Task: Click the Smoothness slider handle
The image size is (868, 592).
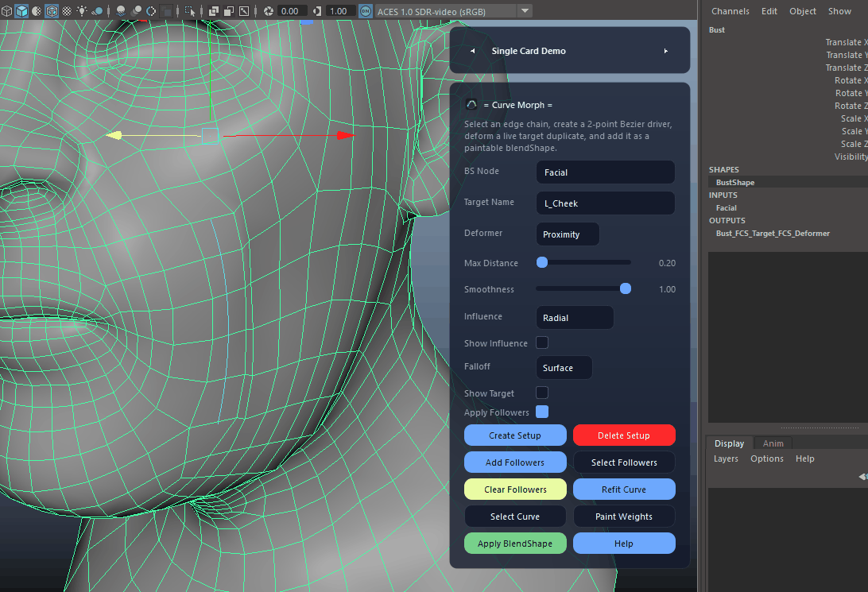Action: pos(626,288)
